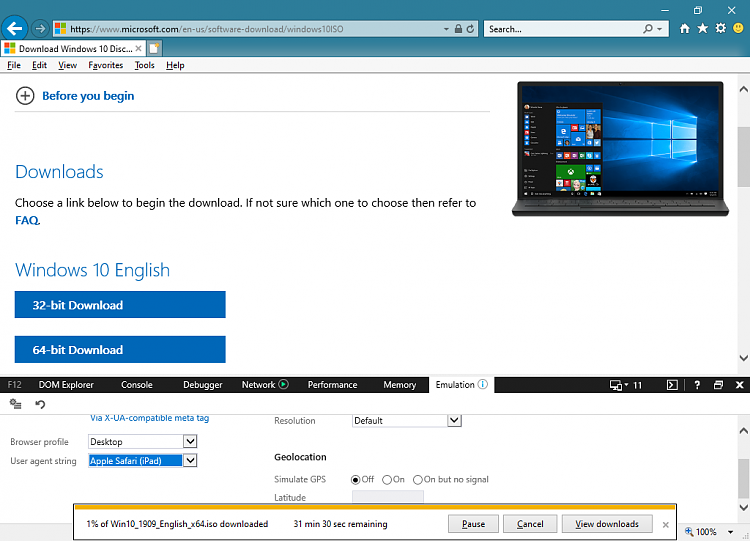The height and width of the screenshot is (541, 750).
Task: Reset emulation settings with the undo icon
Action: (x=40, y=404)
